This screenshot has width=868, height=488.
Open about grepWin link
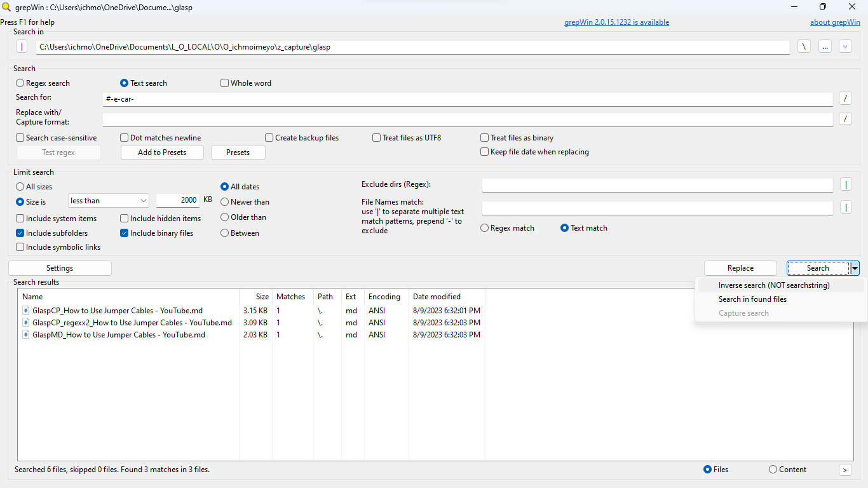click(835, 22)
